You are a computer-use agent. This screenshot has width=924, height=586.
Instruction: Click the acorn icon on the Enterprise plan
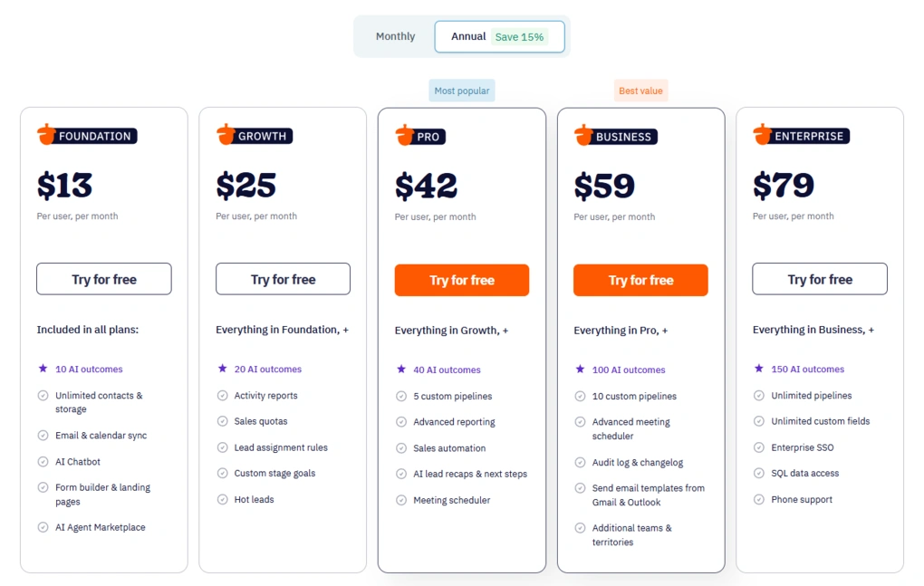(x=763, y=135)
